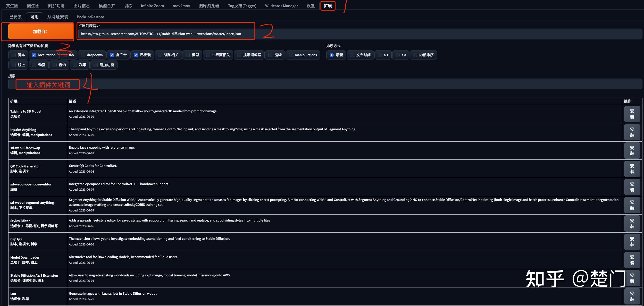644x306 pixels.
Task: Enable the manipulations tag filter
Action: (x=291, y=55)
